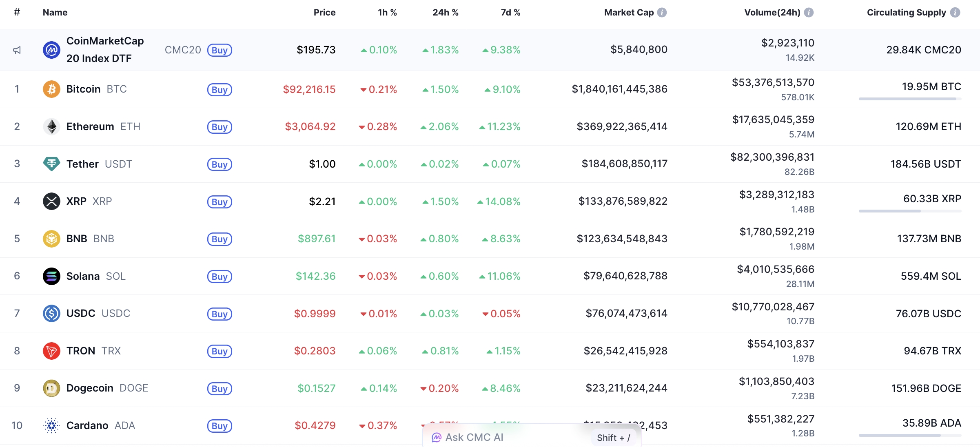The height and width of the screenshot is (447, 980).
Task: Open the Cardano ADA coin link
Action: point(87,425)
